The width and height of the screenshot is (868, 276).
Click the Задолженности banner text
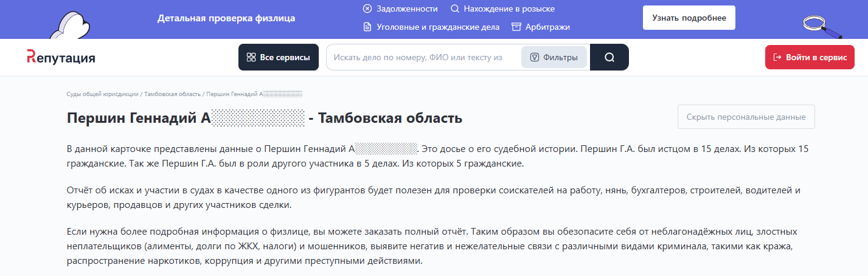[x=407, y=9]
